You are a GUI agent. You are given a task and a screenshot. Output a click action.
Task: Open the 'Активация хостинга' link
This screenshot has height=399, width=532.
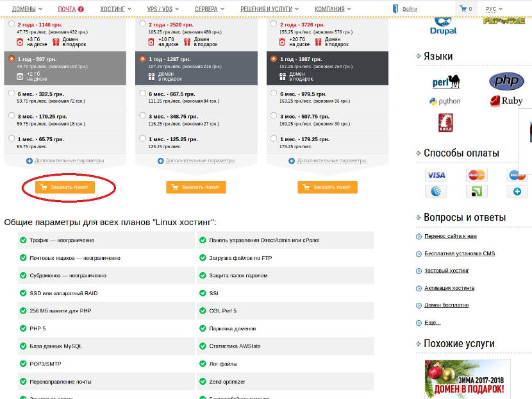pos(449,288)
